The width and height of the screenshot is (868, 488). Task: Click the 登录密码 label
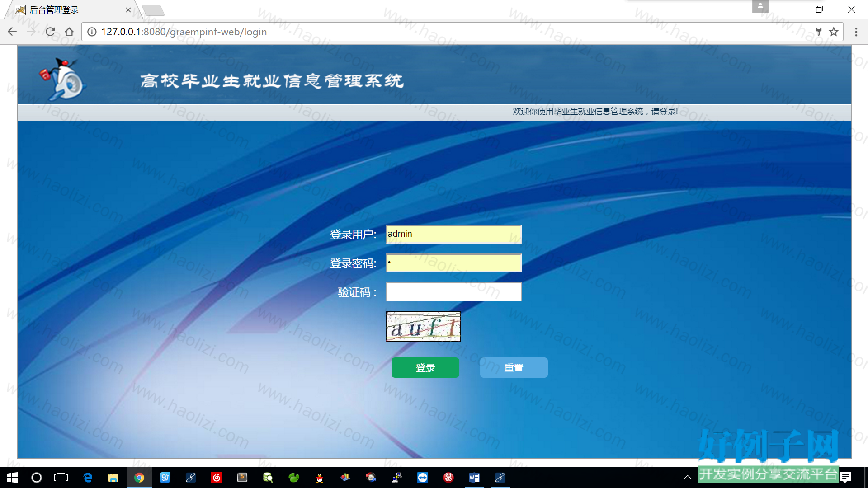[353, 263]
